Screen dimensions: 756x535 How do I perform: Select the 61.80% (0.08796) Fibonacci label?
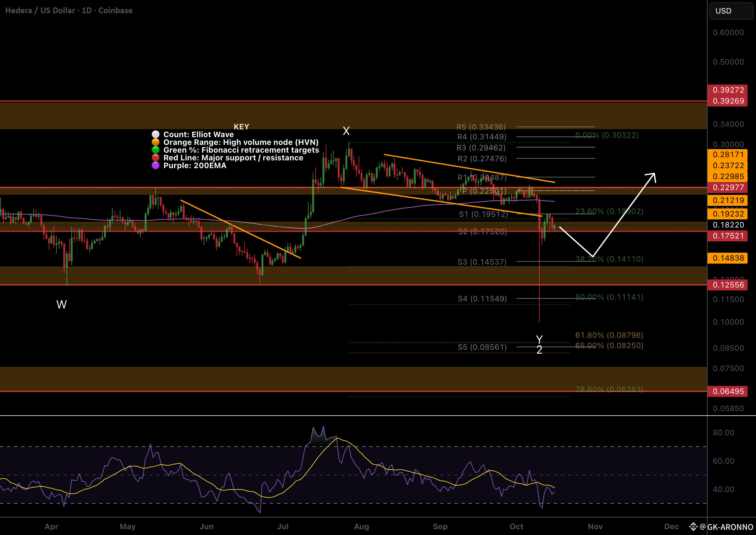pos(609,335)
